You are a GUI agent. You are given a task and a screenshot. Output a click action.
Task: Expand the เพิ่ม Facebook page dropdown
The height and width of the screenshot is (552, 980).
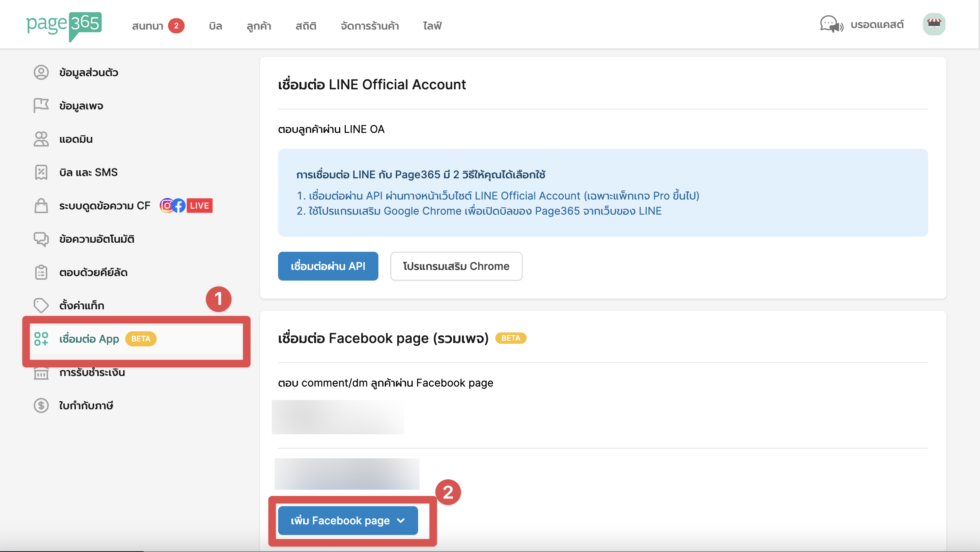[x=348, y=521]
